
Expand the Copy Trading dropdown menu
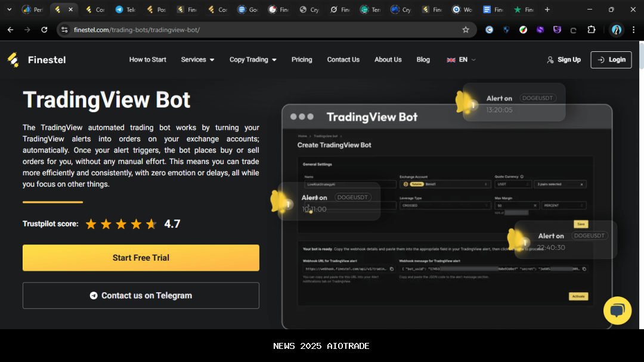click(x=253, y=60)
